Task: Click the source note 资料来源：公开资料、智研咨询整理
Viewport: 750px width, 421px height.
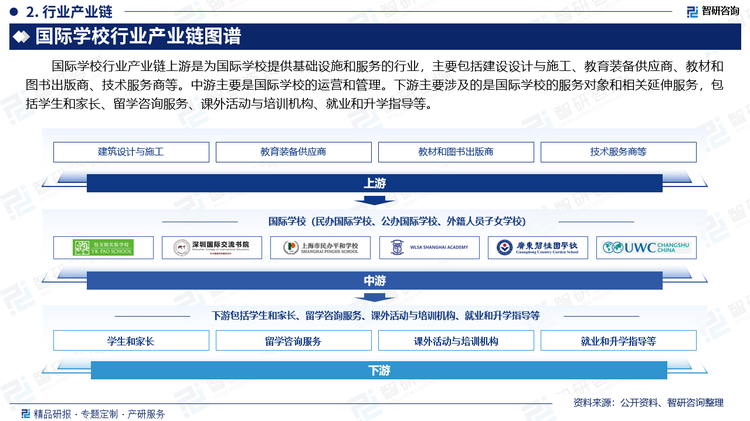Action: 648,403
